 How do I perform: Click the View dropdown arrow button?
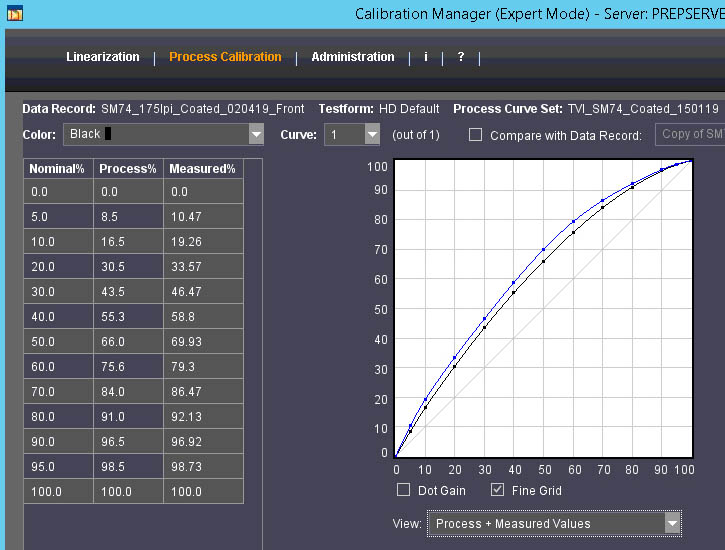pos(672,524)
